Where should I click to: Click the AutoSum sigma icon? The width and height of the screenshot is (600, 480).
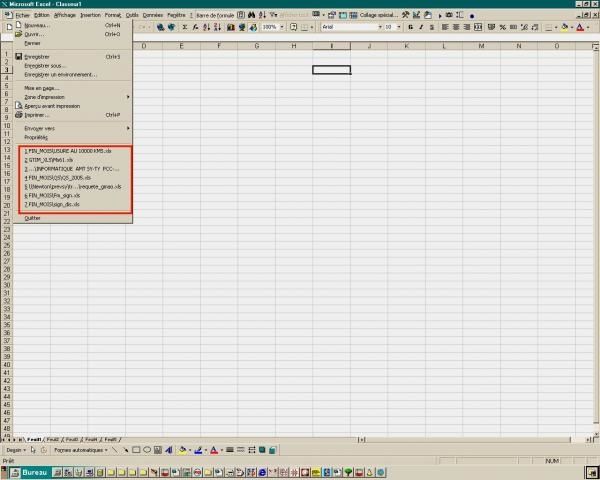pos(184,27)
